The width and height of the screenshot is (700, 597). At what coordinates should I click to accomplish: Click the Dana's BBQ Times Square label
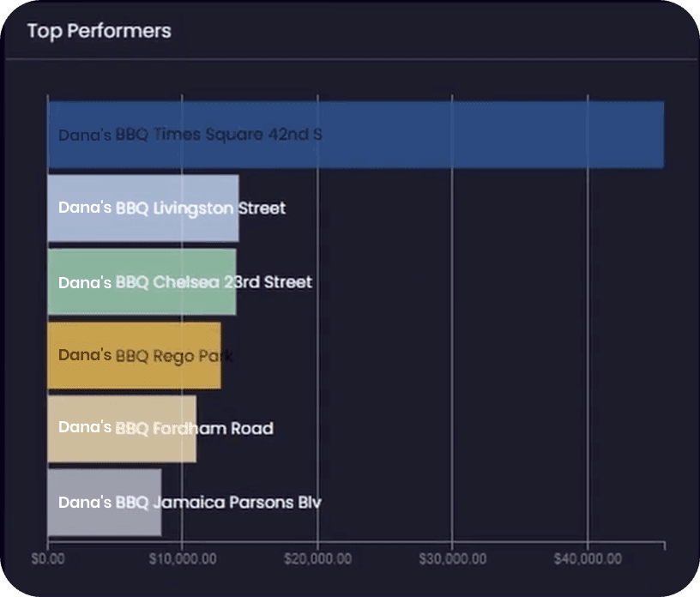coord(190,135)
